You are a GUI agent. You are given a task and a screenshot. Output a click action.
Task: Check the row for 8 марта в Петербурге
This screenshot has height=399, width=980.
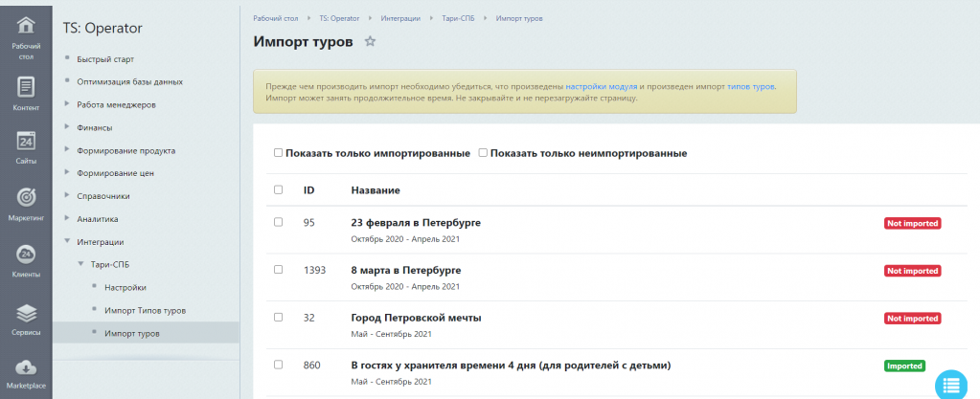pyautogui.click(x=278, y=270)
